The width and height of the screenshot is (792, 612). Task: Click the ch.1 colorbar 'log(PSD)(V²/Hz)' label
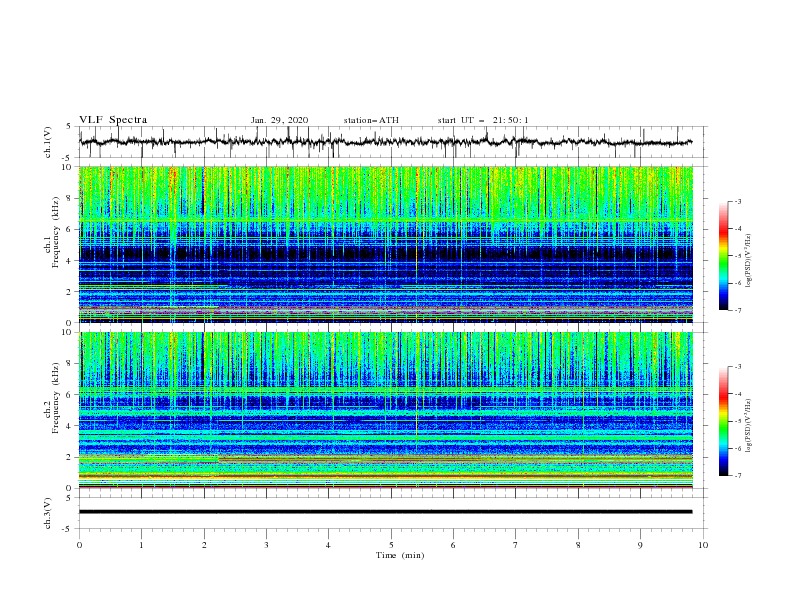coord(748,261)
